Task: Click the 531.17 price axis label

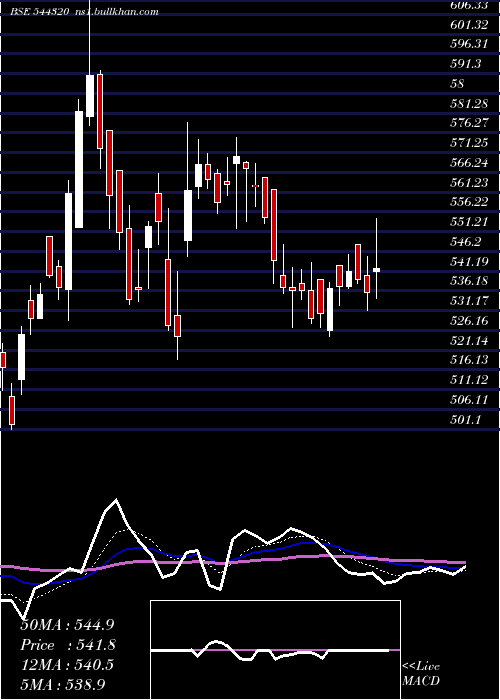Action: point(469,300)
